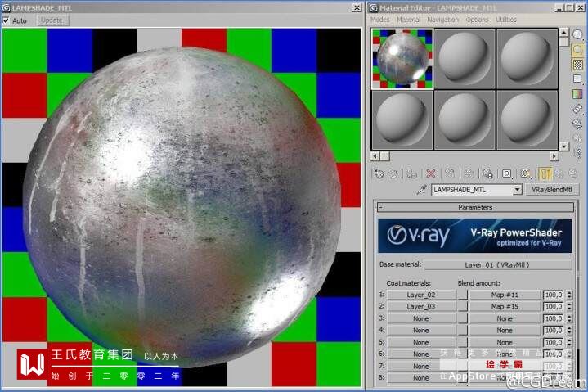The height and width of the screenshot is (392, 588).
Task: Click the coat 3 blend amount spinner
Action: 569,318
